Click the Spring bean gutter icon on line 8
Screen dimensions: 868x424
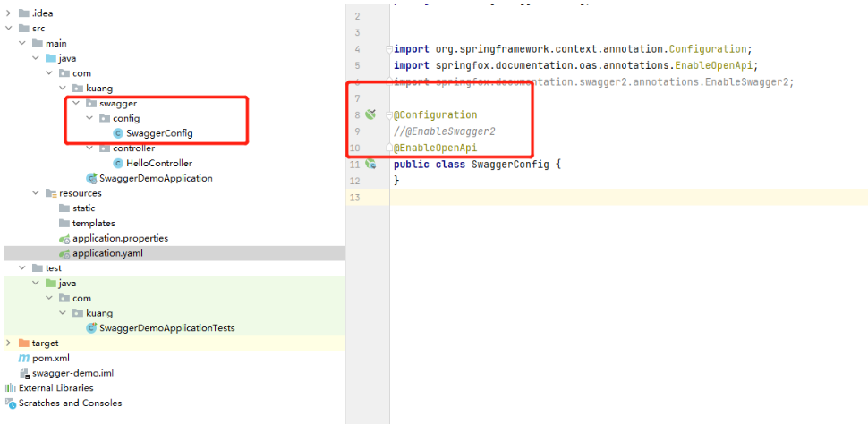pyautogui.click(x=370, y=114)
